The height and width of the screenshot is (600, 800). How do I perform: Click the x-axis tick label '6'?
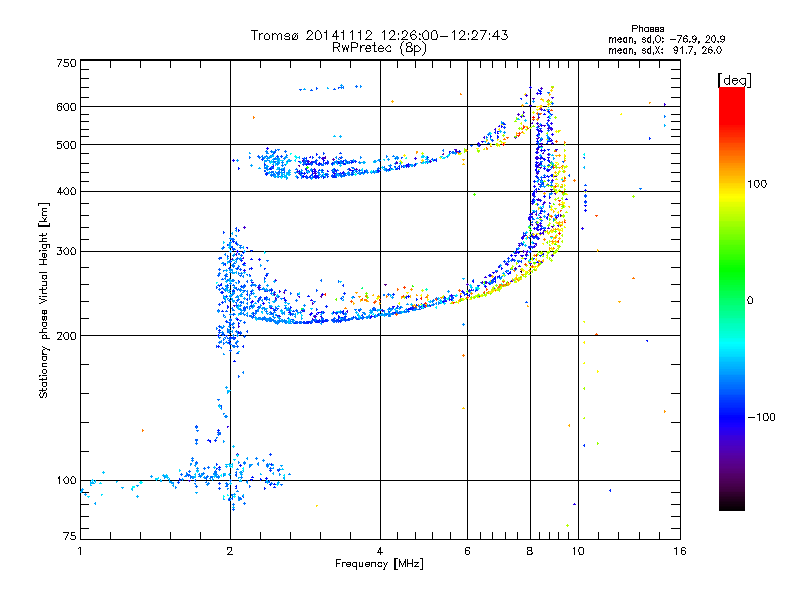pyautogui.click(x=467, y=551)
